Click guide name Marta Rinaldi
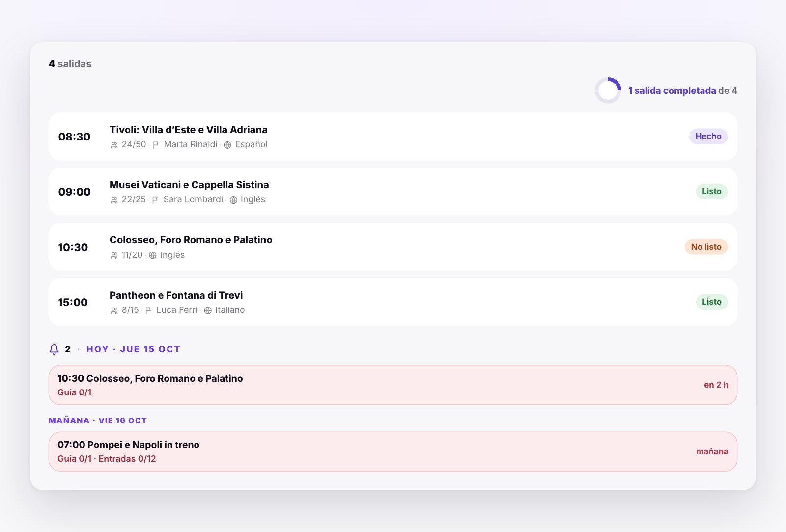The width and height of the screenshot is (786, 532). (191, 144)
